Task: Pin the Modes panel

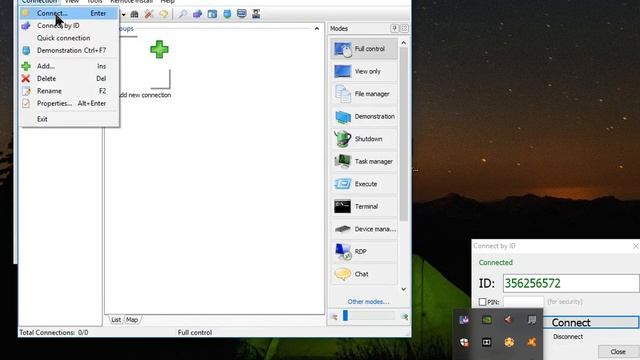Action: [x=394, y=29]
